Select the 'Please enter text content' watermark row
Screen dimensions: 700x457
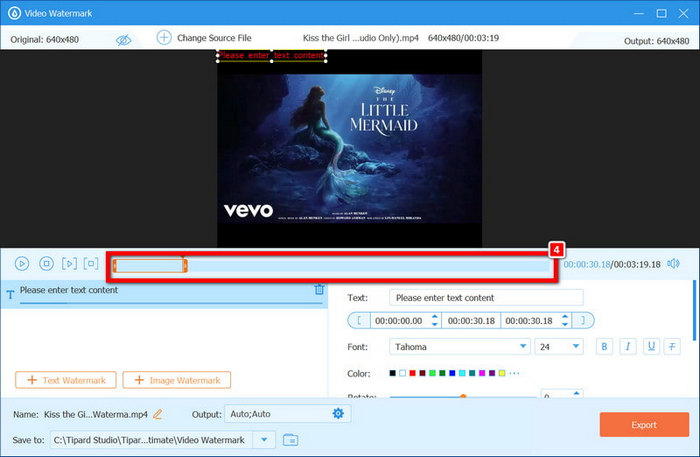pyautogui.click(x=164, y=294)
